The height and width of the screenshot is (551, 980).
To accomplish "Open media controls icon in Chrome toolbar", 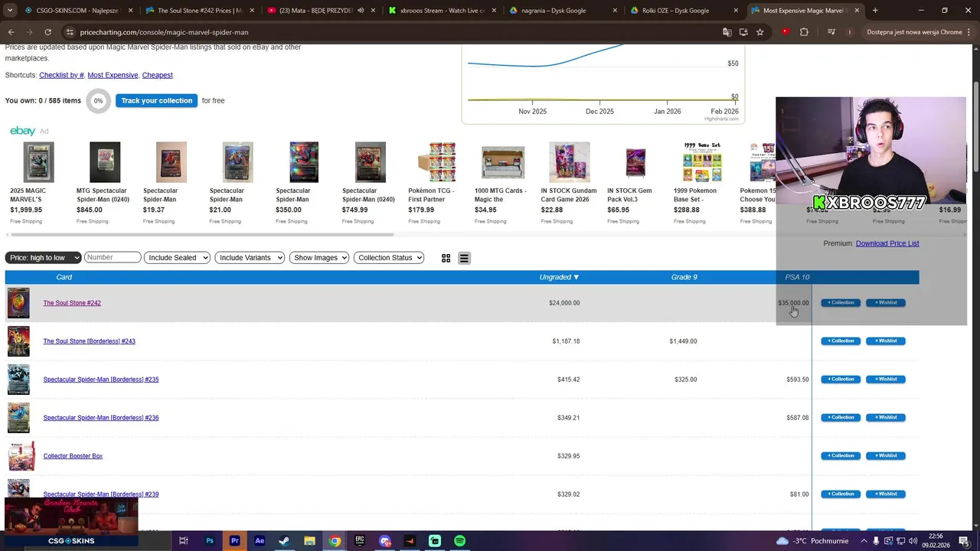I will tap(831, 32).
